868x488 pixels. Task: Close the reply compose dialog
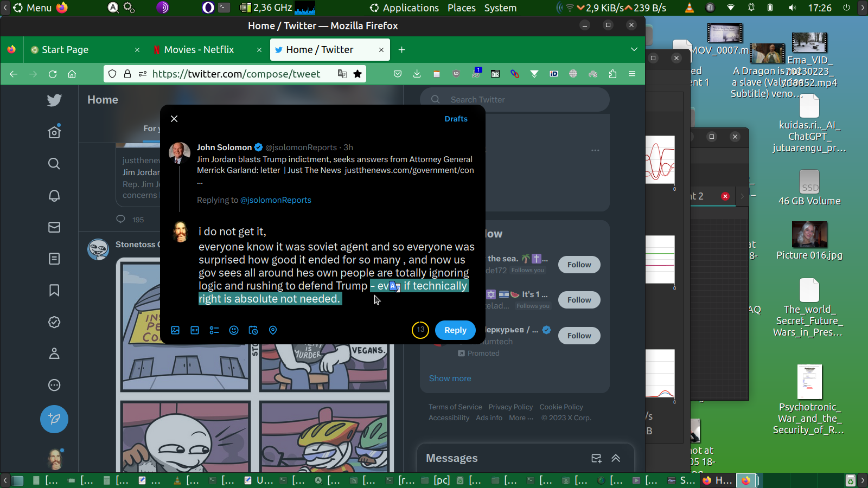click(x=174, y=119)
